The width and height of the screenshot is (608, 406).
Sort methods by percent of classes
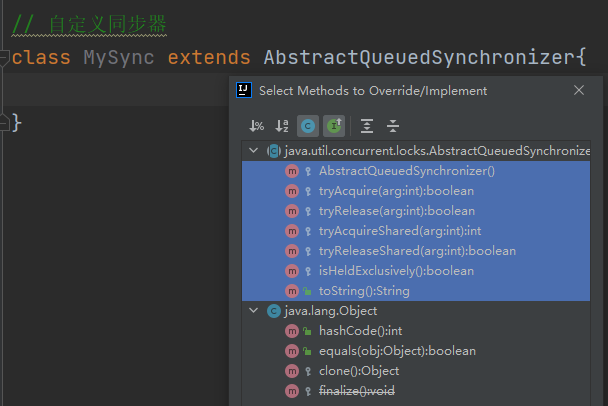(x=256, y=126)
